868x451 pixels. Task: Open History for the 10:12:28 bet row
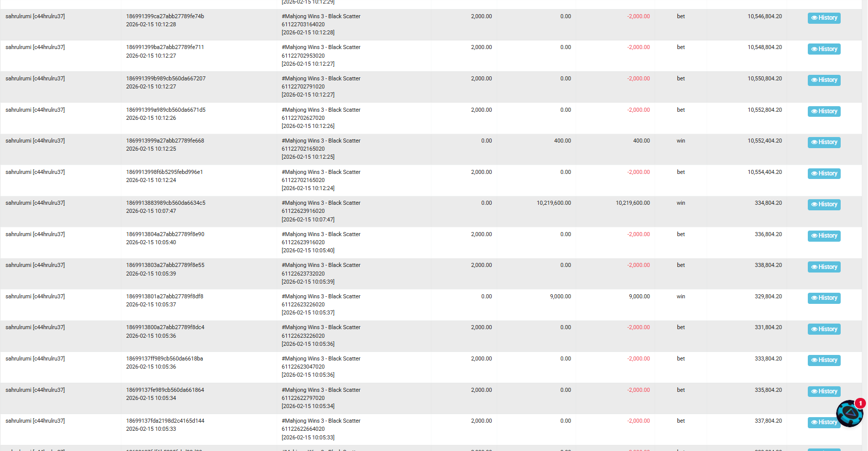[x=823, y=18]
